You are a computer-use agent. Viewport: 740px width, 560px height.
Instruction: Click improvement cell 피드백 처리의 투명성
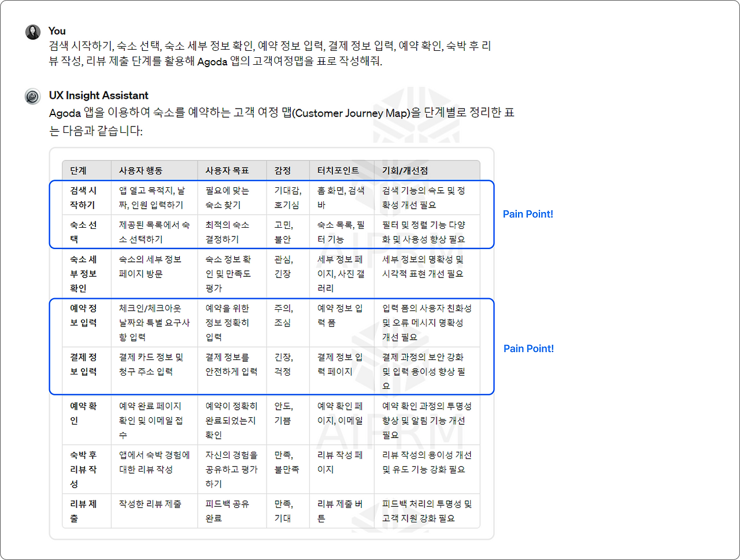point(427,511)
